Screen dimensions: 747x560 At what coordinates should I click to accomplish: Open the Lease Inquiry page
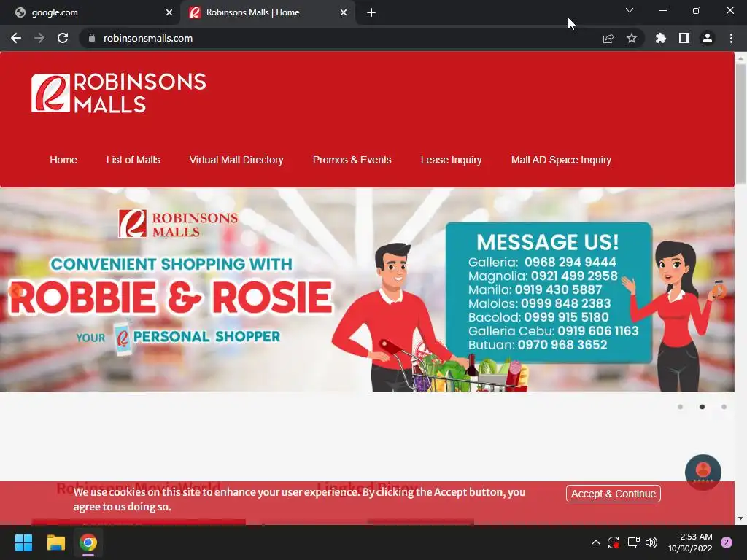451,160
